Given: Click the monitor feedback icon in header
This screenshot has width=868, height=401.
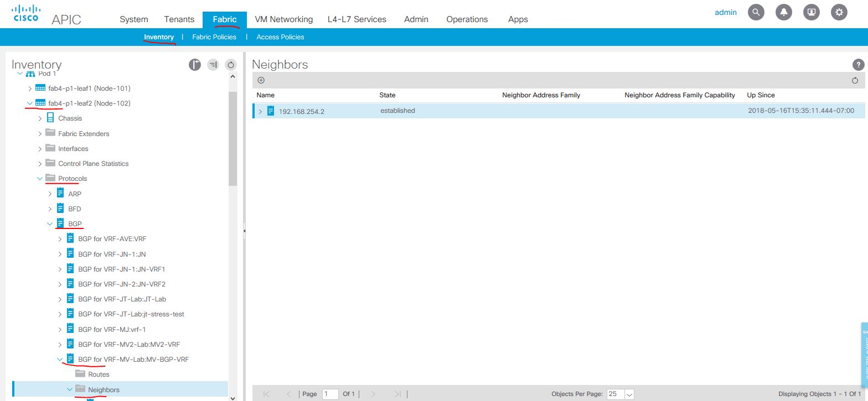Looking at the screenshot, I should 812,12.
